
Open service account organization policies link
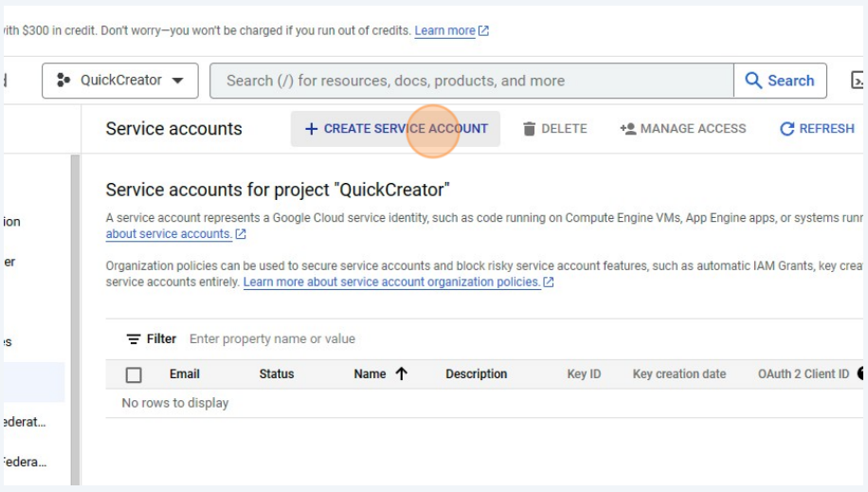391,282
